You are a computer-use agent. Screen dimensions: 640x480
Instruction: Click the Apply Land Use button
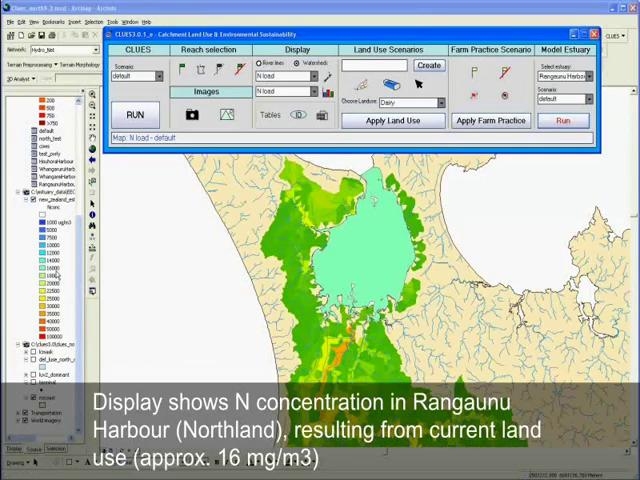click(393, 120)
